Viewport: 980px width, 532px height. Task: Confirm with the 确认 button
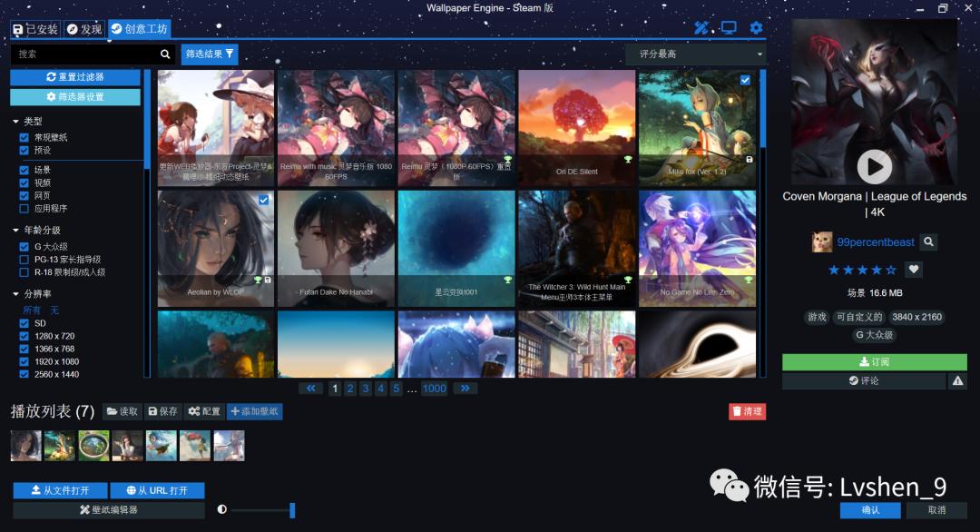(870, 510)
